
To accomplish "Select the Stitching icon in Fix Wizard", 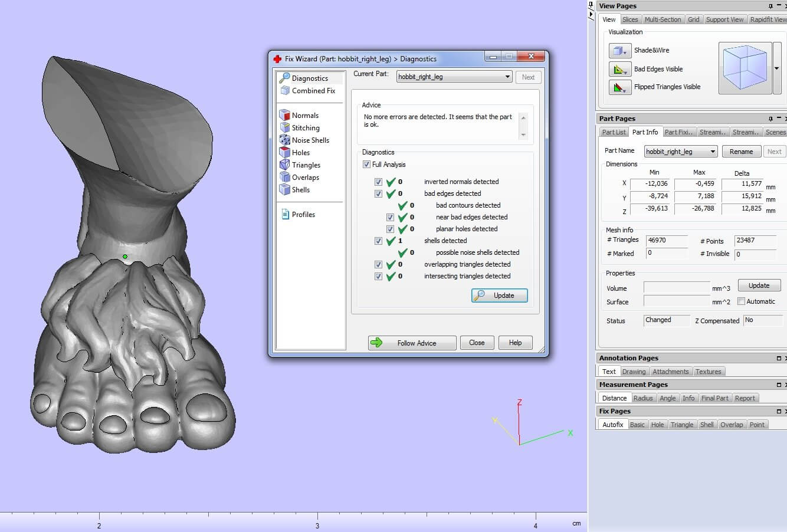I will click(285, 127).
